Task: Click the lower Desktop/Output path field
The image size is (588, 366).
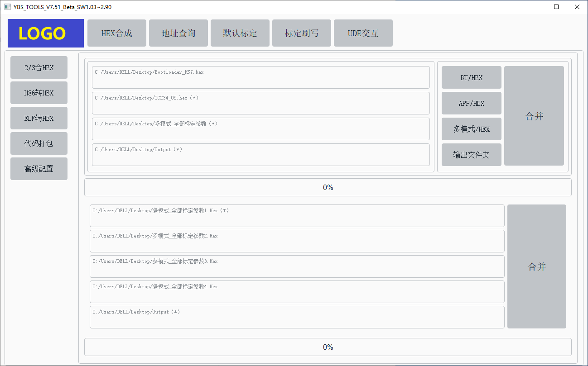Action: [x=297, y=317]
